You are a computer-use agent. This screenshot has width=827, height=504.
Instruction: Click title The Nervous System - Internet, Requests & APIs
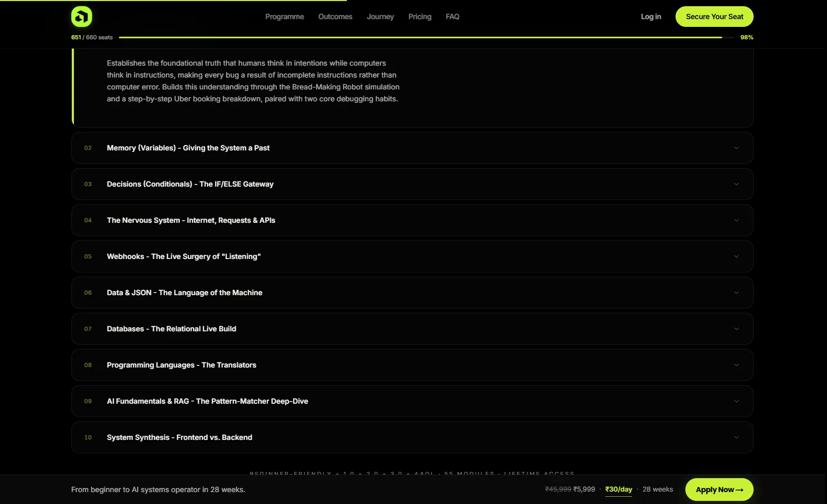pyautogui.click(x=191, y=220)
